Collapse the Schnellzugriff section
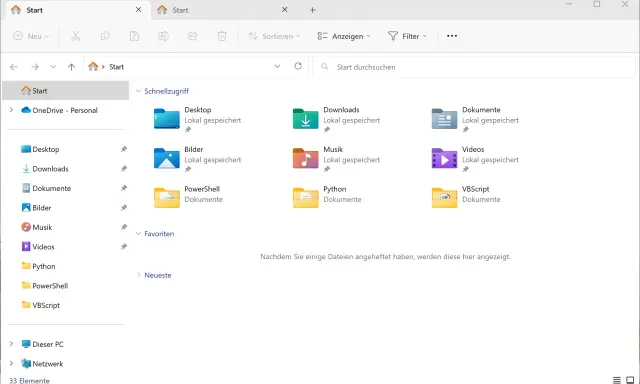This screenshot has height=384, width=640. (x=138, y=91)
